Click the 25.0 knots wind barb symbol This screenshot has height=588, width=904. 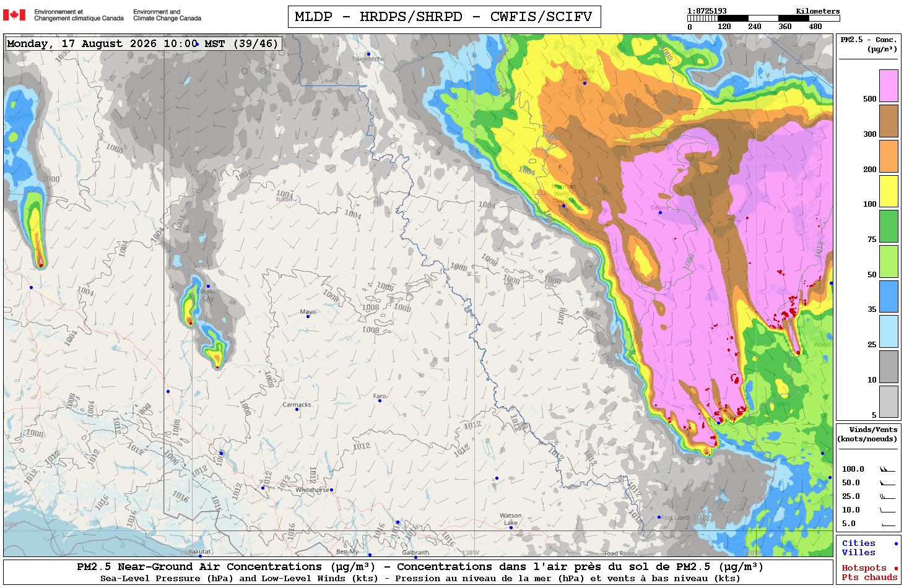(x=888, y=496)
